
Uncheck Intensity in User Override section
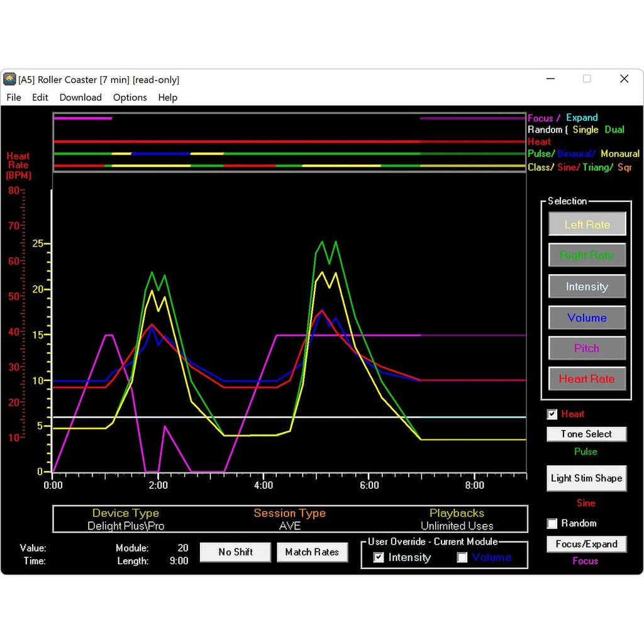[378, 557]
